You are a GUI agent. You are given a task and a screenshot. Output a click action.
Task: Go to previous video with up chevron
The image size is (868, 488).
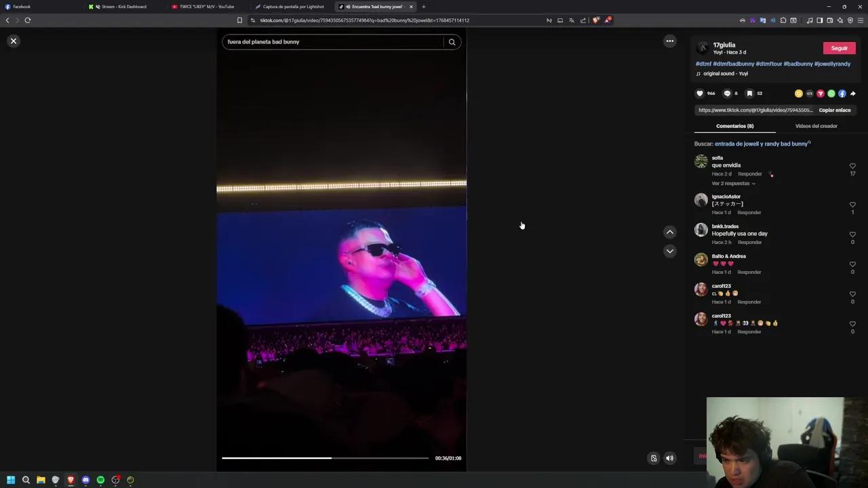[669, 232]
